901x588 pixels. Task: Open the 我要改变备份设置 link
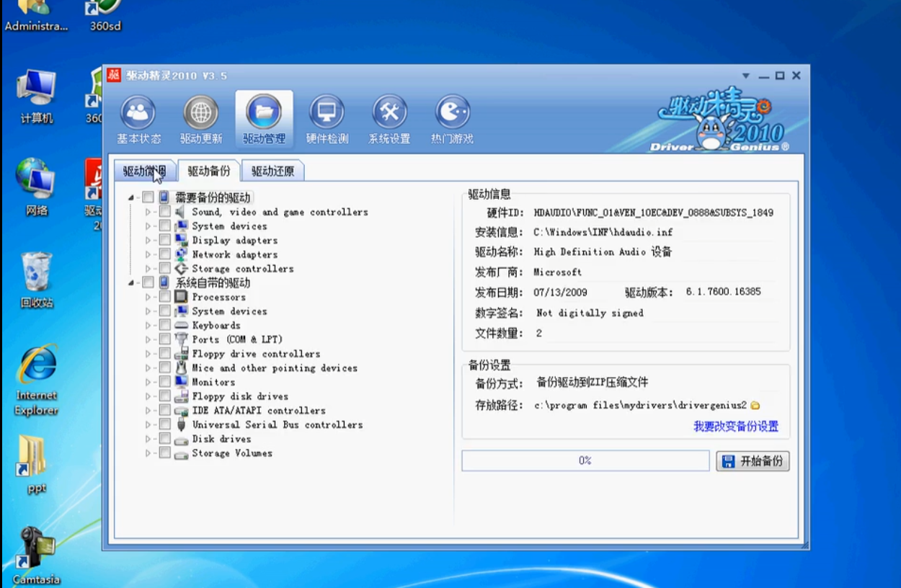click(x=736, y=427)
